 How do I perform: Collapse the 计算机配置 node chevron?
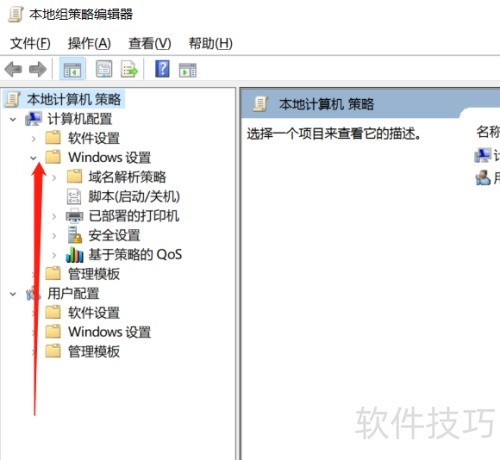tap(13, 119)
